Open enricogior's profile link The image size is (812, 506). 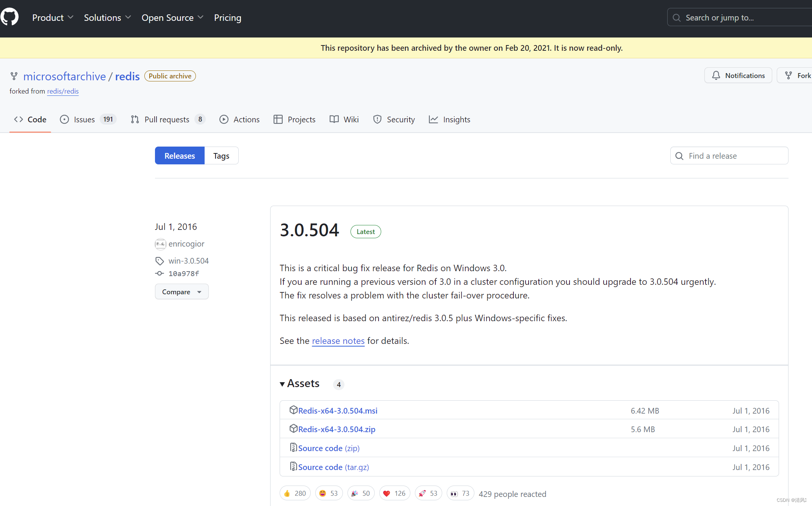coord(186,244)
